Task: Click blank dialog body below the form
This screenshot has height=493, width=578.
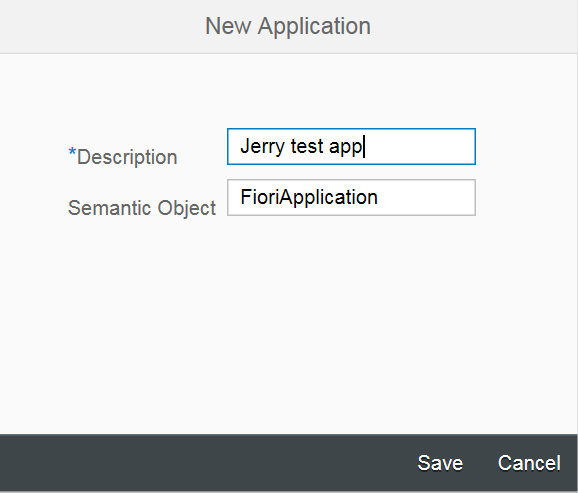Action: pos(288,324)
